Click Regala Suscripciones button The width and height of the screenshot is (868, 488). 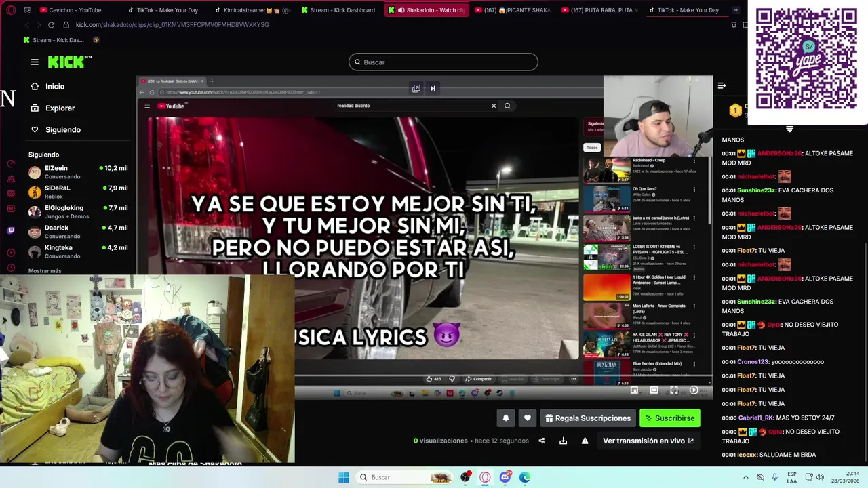click(x=588, y=418)
